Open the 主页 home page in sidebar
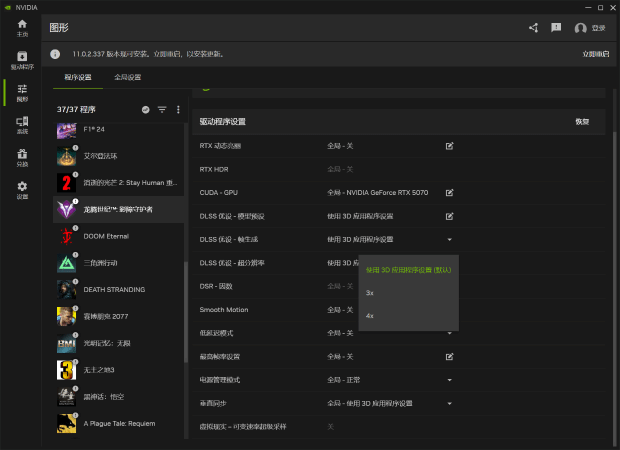Screen dimensions: 620x450 coord(22,28)
